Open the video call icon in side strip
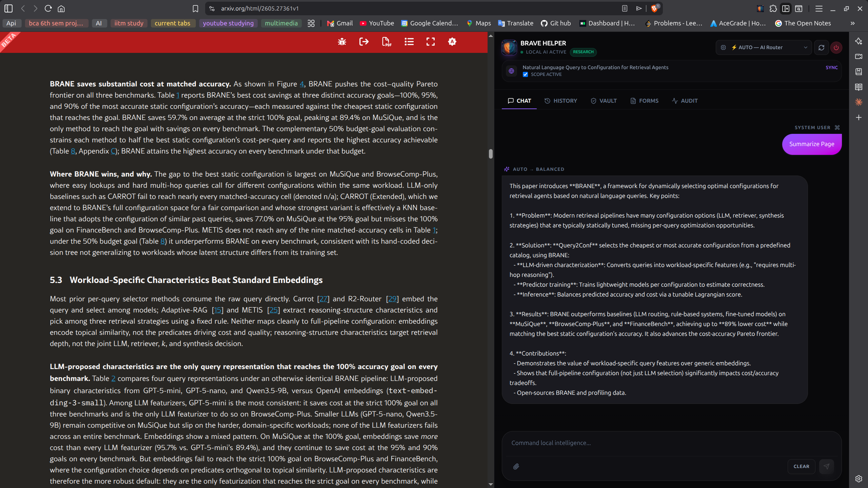 (x=859, y=56)
